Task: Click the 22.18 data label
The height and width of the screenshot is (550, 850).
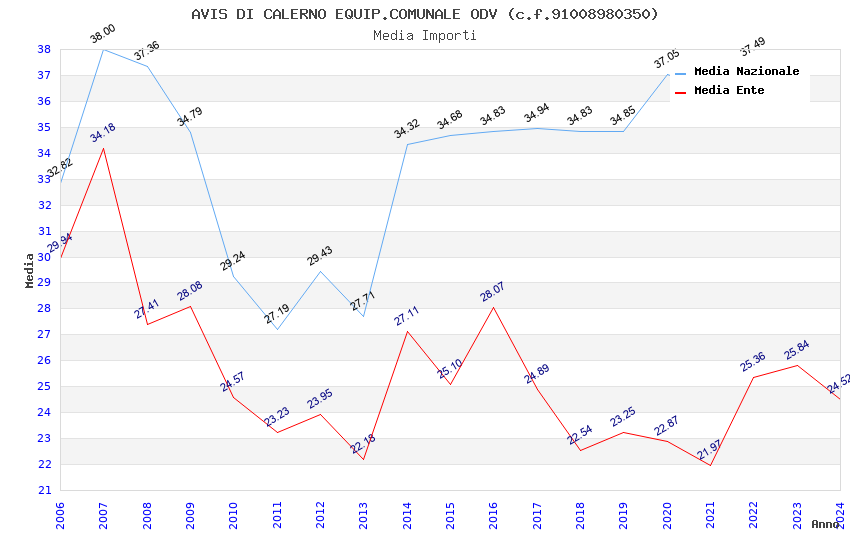Action: tap(363, 444)
